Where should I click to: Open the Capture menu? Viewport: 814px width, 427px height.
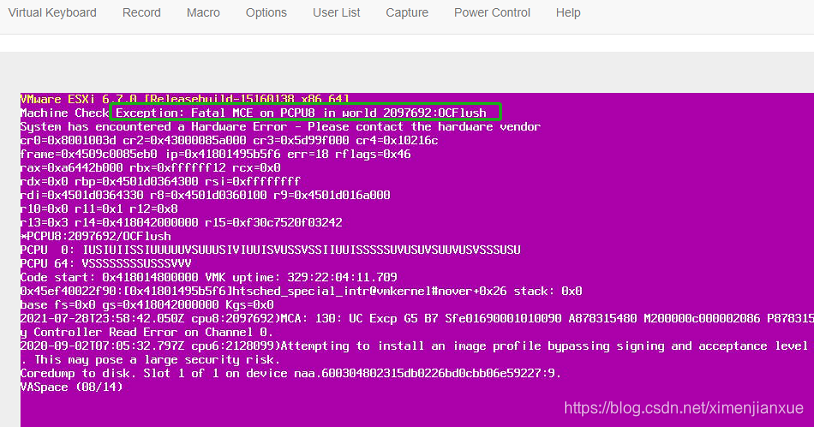[407, 13]
